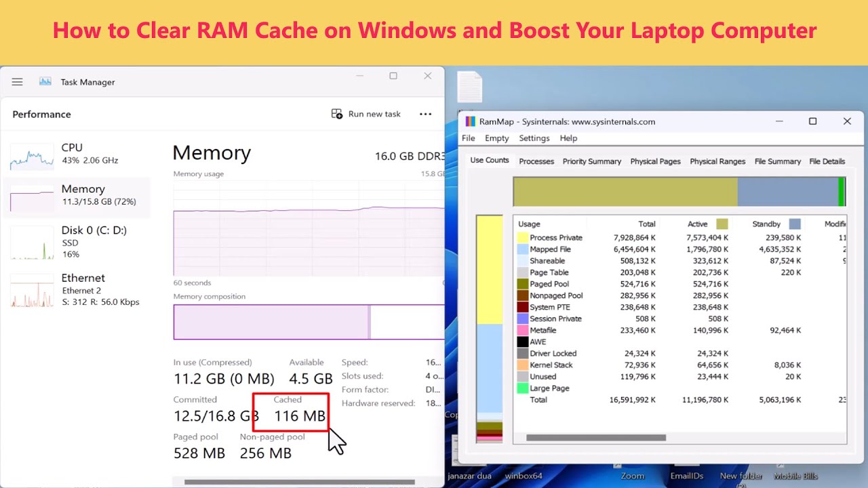Click the Memory composition bar
Image resolution: width=868 pixels, height=488 pixels.
point(309,322)
